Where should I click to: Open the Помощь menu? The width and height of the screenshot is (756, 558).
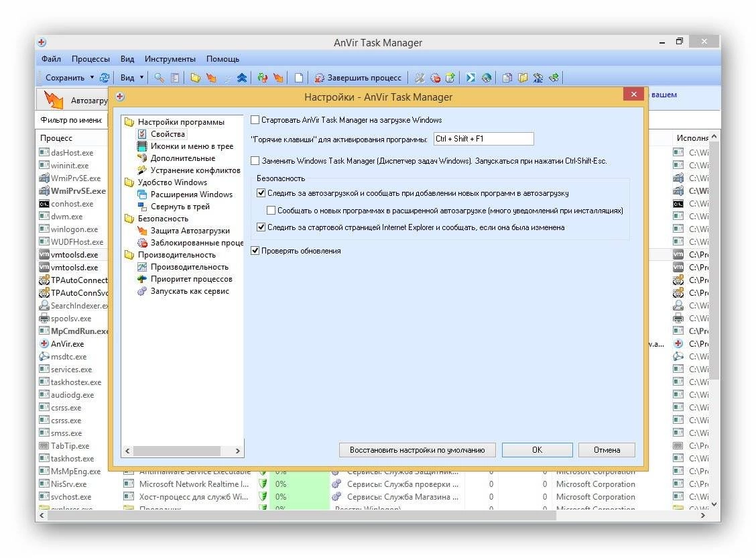pyautogui.click(x=223, y=59)
